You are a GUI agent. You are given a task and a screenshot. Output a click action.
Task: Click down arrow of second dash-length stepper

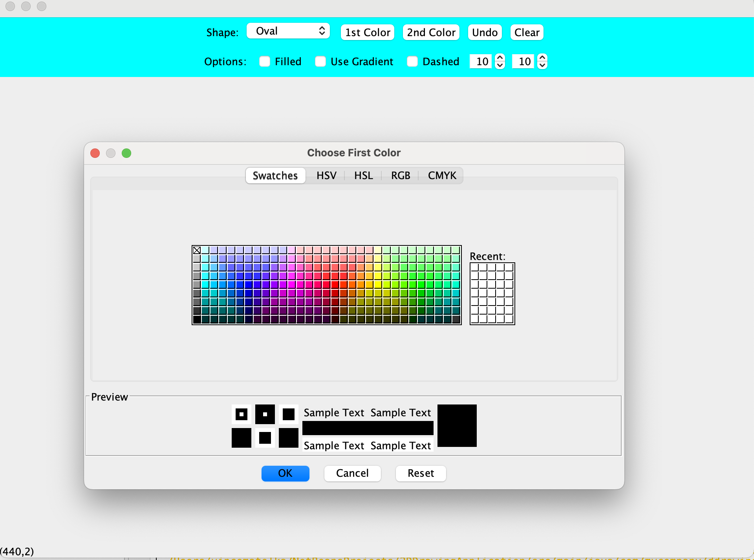542,65
